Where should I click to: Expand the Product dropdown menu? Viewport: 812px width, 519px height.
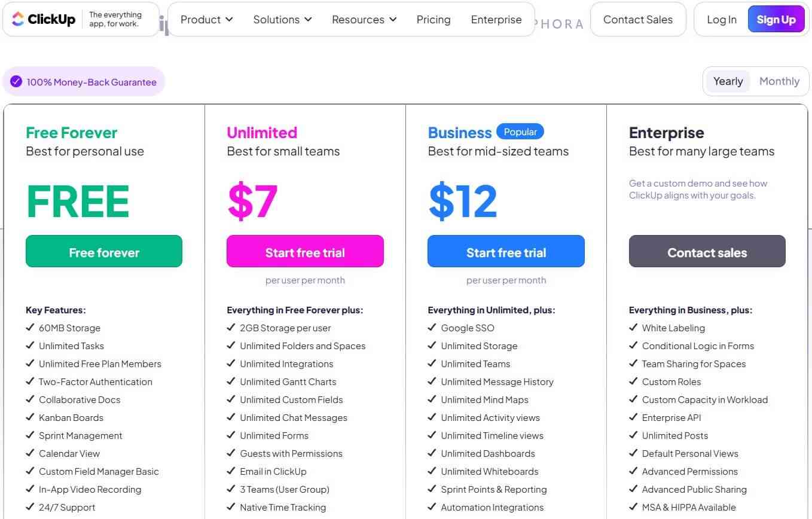[x=206, y=20]
